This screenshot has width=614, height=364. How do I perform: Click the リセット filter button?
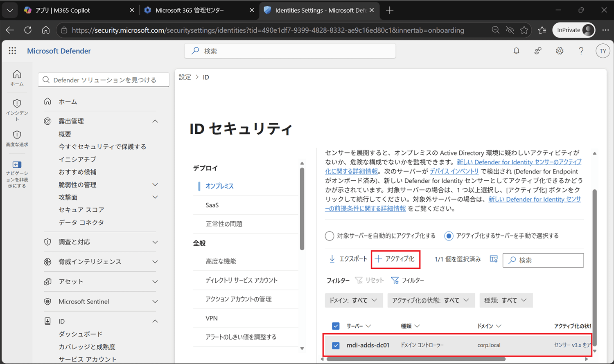(370, 280)
